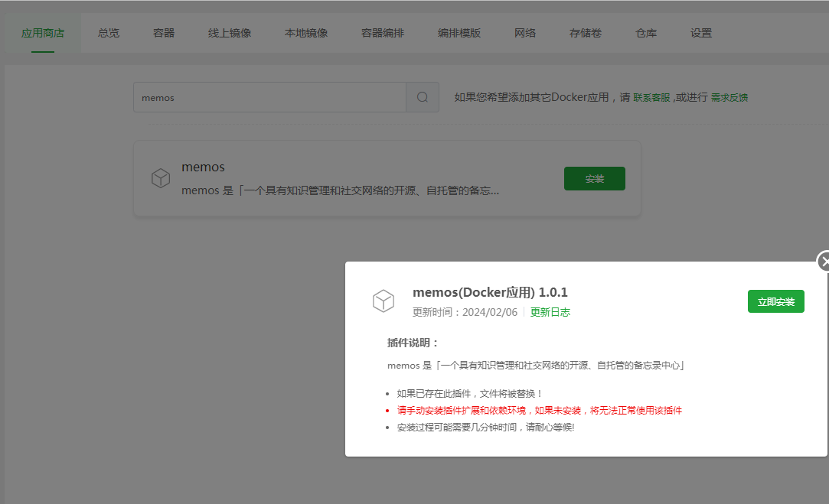
Task: Click the memos app title in results
Action: pyautogui.click(x=203, y=167)
